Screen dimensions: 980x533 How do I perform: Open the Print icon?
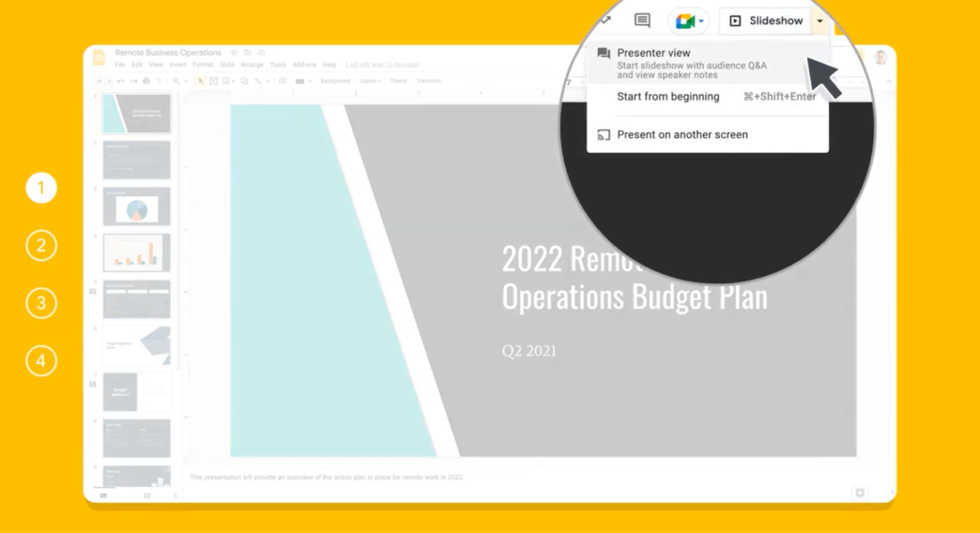pos(145,81)
